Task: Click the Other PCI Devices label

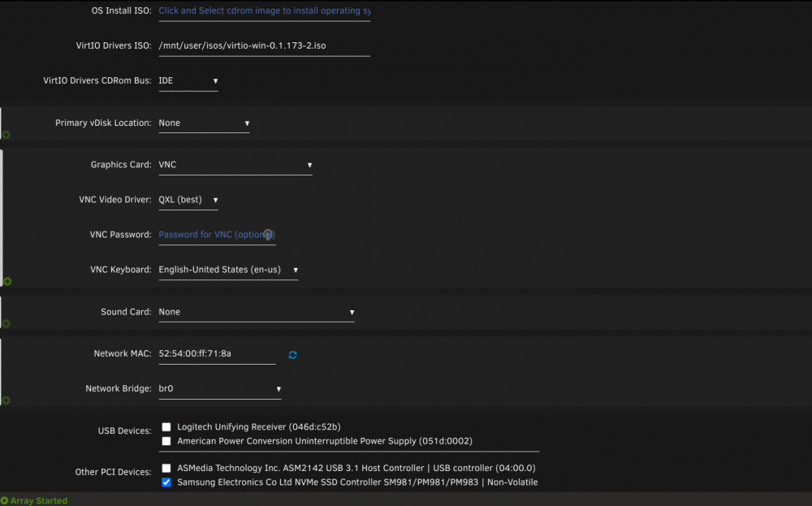Action: pos(114,473)
